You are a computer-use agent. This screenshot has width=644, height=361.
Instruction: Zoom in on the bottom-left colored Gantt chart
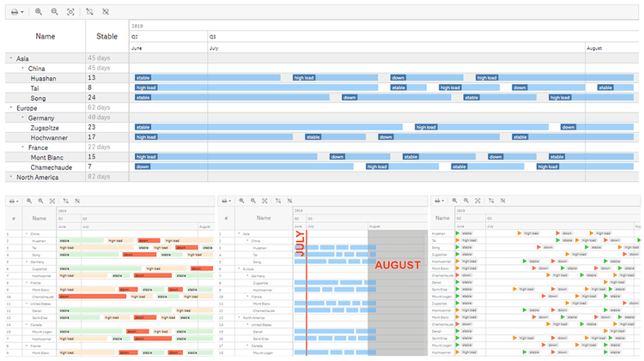pos(28,201)
